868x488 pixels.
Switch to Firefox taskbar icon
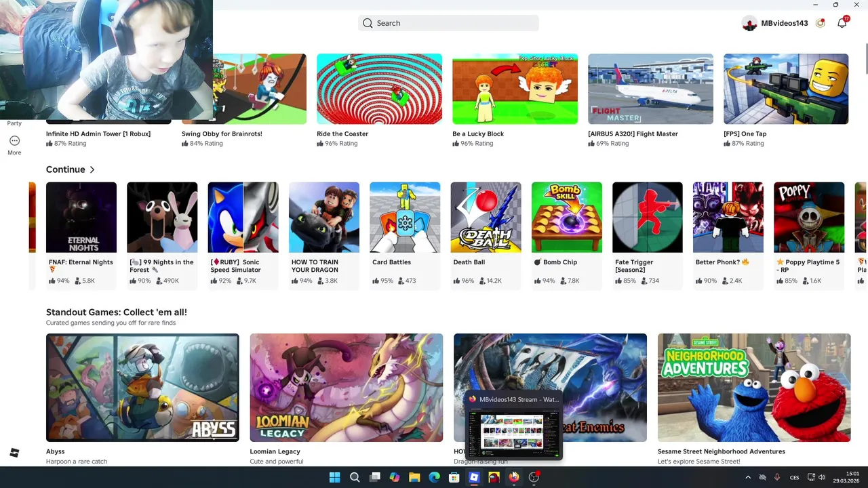(514, 477)
